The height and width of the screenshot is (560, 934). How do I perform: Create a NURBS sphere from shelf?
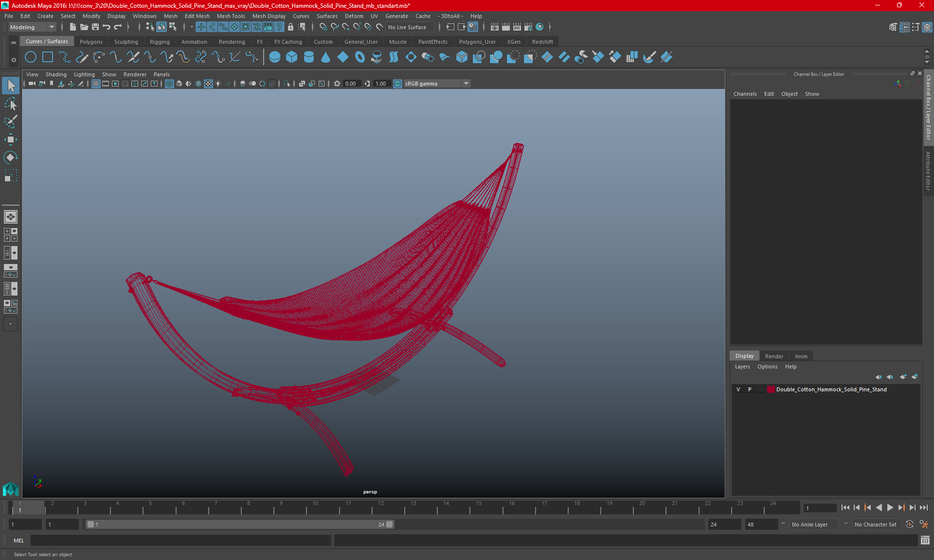[275, 57]
